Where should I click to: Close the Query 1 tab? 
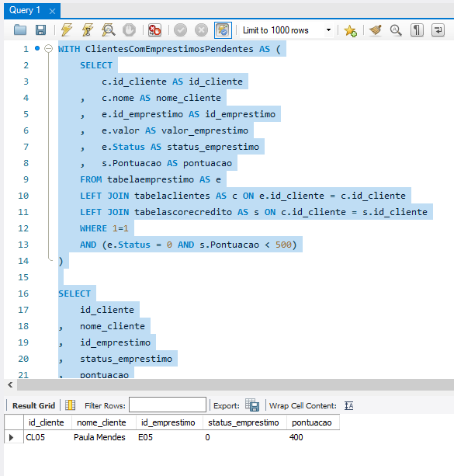click(52, 11)
